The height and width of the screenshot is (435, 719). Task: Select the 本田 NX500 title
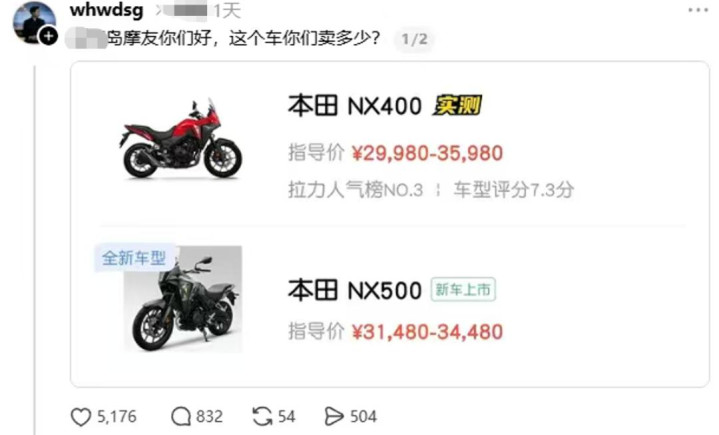tap(354, 290)
